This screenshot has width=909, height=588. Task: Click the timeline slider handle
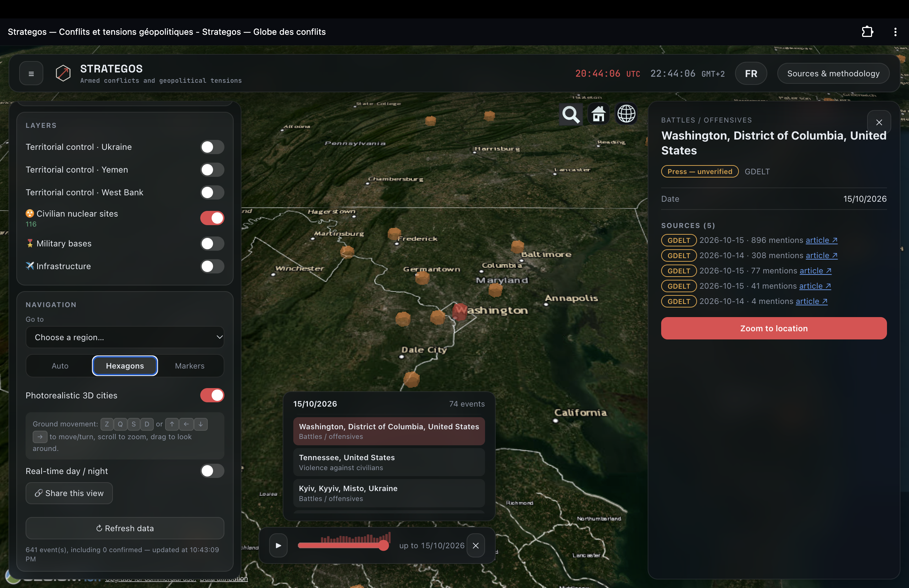click(x=384, y=546)
